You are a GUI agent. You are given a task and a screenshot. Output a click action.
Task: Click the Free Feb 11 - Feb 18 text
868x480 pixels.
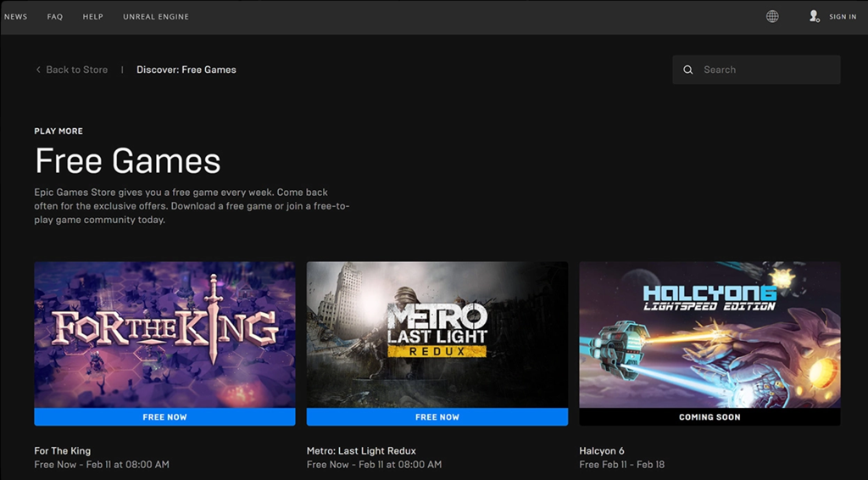pos(622,465)
